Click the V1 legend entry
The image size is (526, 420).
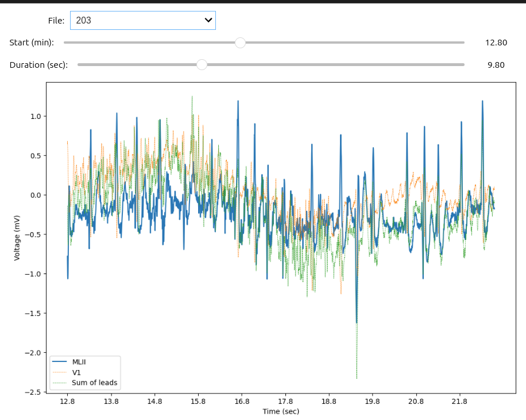(x=76, y=372)
